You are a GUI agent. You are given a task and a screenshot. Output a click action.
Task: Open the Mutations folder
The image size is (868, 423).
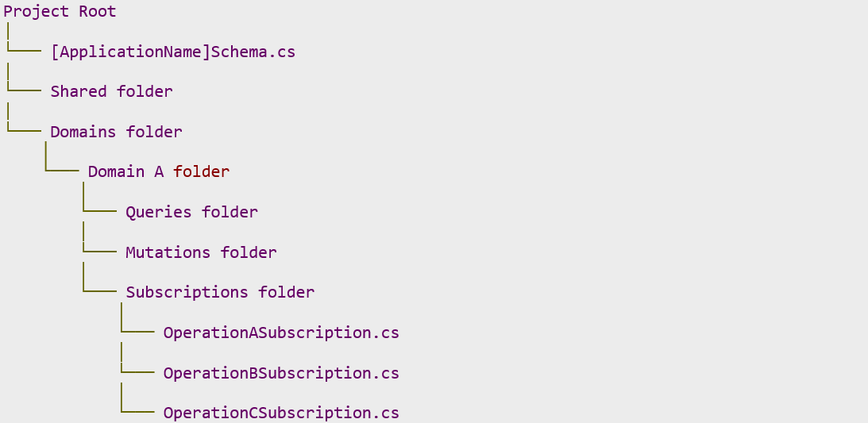point(201,252)
